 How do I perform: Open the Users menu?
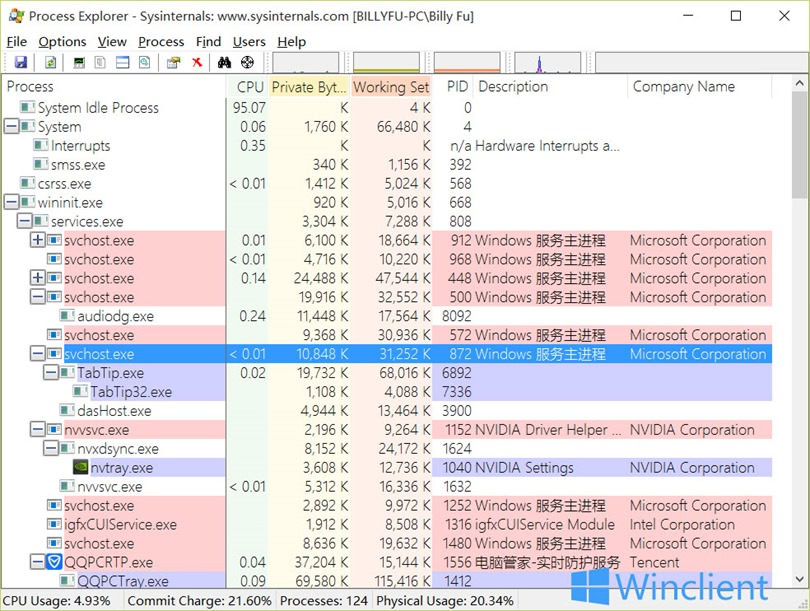(249, 42)
